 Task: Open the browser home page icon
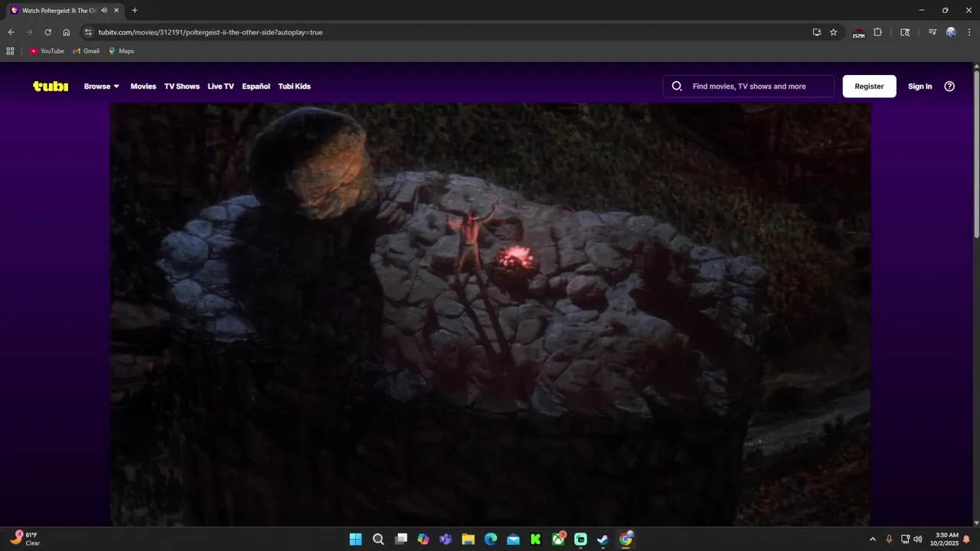tap(66, 32)
